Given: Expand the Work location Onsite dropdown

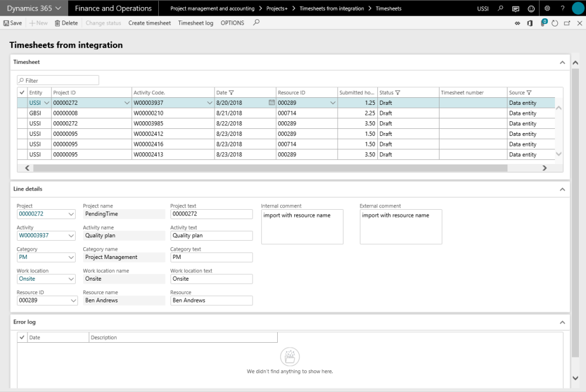Looking at the screenshot, I should (x=71, y=279).
